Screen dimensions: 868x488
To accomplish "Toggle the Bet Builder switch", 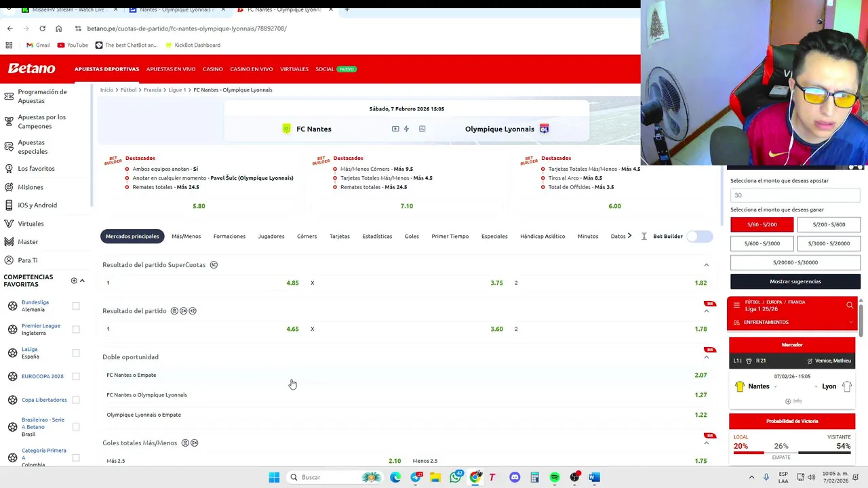I will [699, 236].
